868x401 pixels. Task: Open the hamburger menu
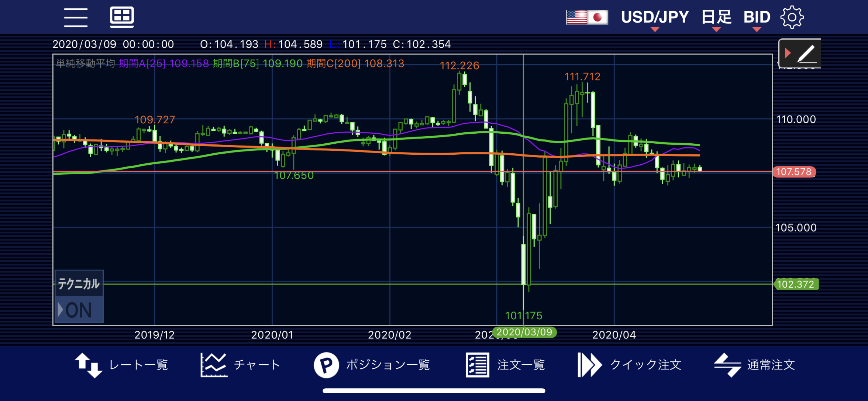pos(76,17)
